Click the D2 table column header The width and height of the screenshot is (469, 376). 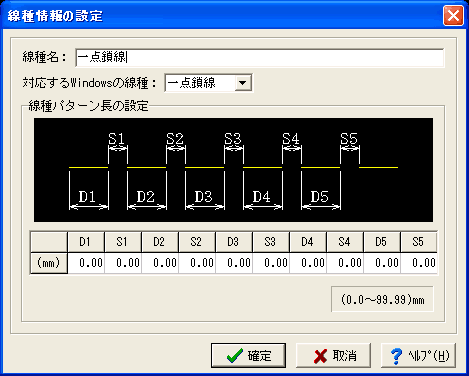pyautogui.click(x=160, y=242)
